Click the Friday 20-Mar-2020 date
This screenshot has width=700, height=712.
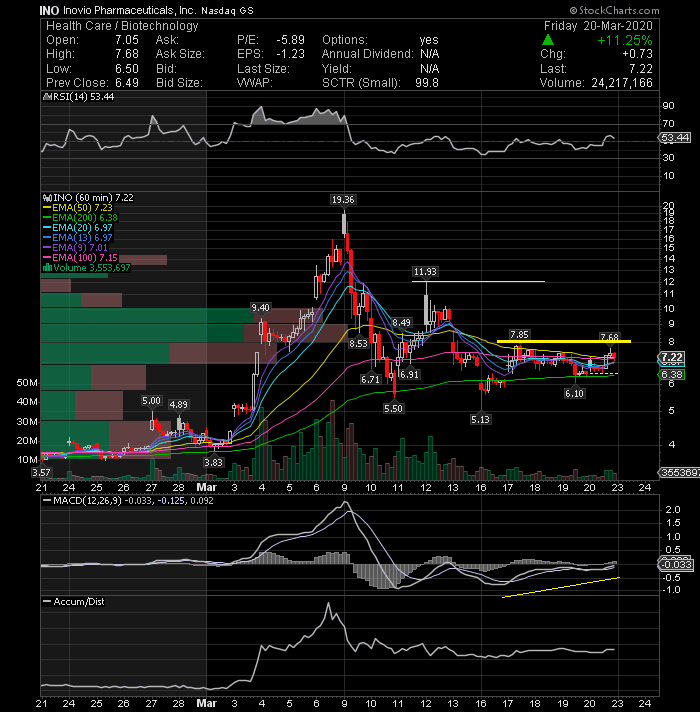(x=598, y=26)
